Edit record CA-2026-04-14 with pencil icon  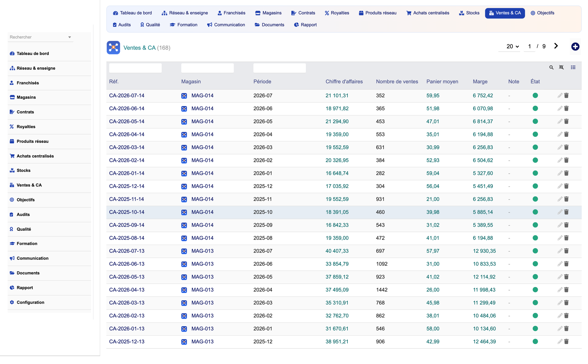click(560, 134)
